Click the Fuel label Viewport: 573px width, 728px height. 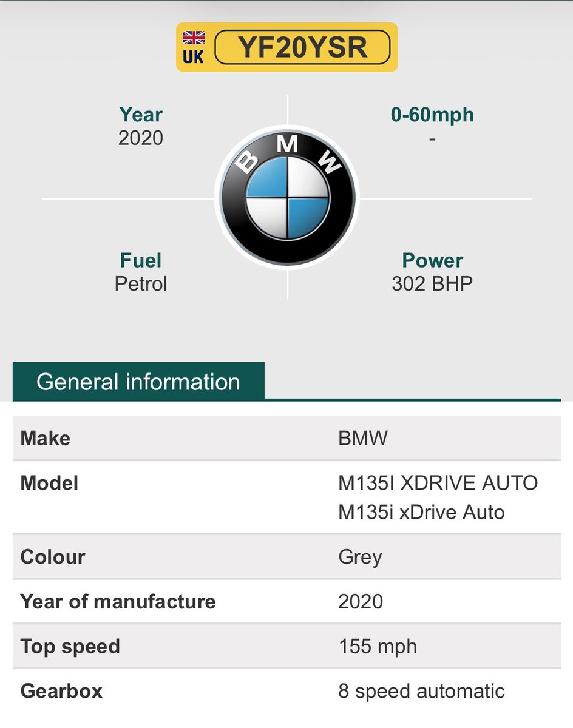pos(141,260)
